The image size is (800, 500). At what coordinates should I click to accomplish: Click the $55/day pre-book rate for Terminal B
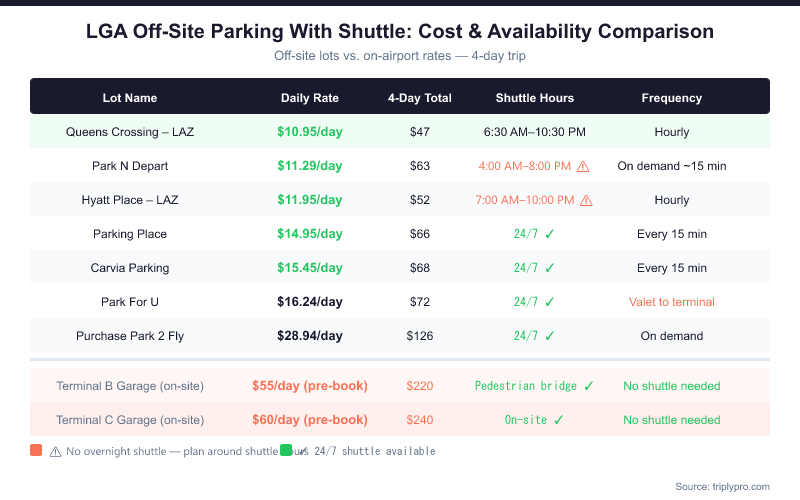coord(310,386)
